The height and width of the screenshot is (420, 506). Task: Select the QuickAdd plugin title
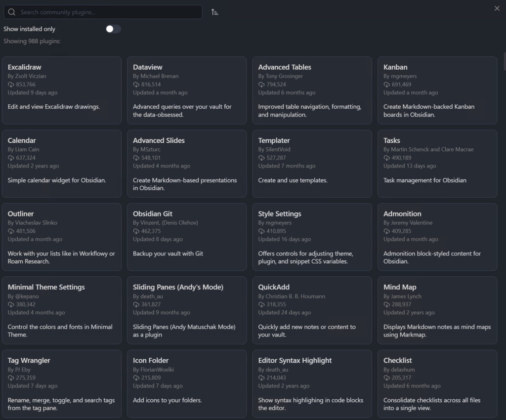tap(274, 287)
